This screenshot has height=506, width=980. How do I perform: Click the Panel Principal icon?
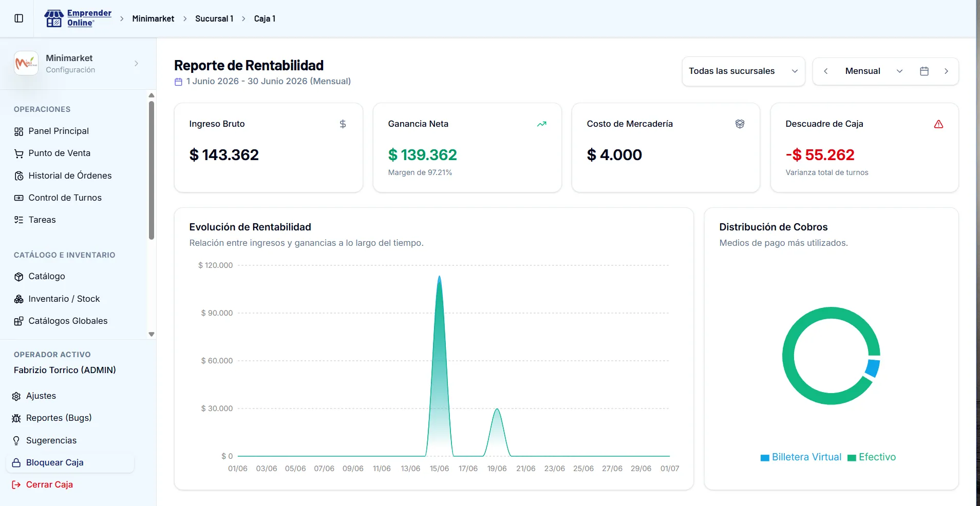point(19,131)
